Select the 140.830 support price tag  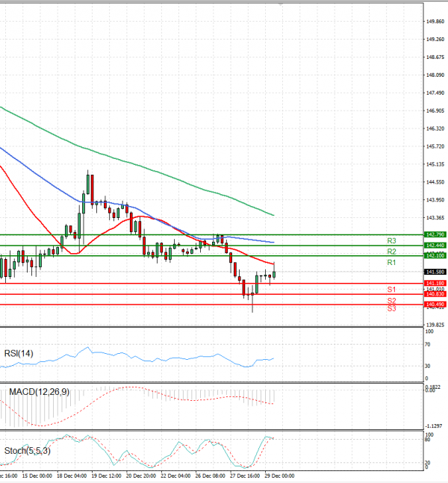(435, 294)
